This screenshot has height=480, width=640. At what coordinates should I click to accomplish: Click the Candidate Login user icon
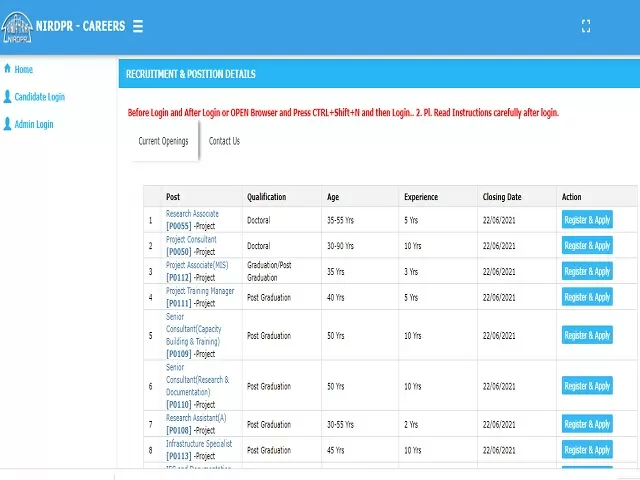tap(8, 97)
